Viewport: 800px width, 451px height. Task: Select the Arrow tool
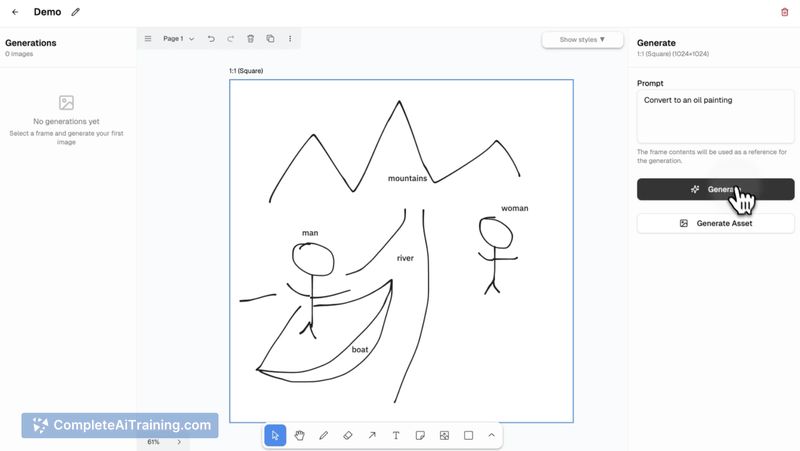[372, 435]
